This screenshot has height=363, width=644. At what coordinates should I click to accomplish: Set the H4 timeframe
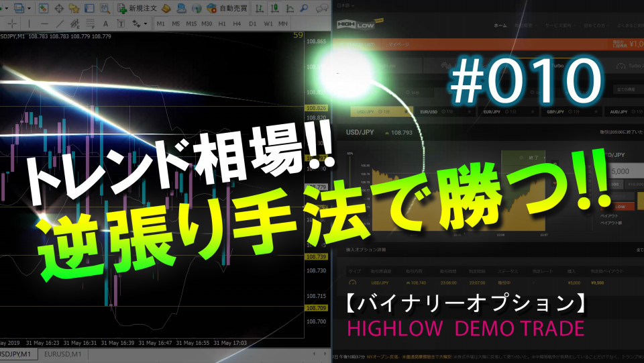237,23
